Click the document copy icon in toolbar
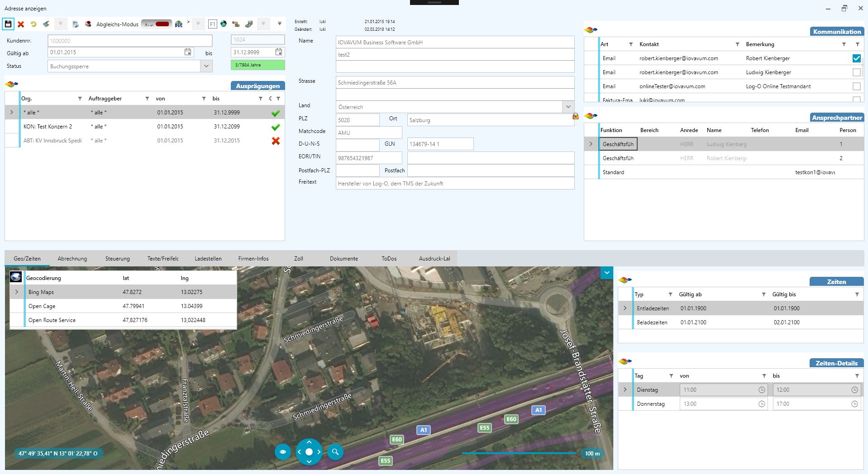Viewport: 868px width, 474px height. (76, 24)
